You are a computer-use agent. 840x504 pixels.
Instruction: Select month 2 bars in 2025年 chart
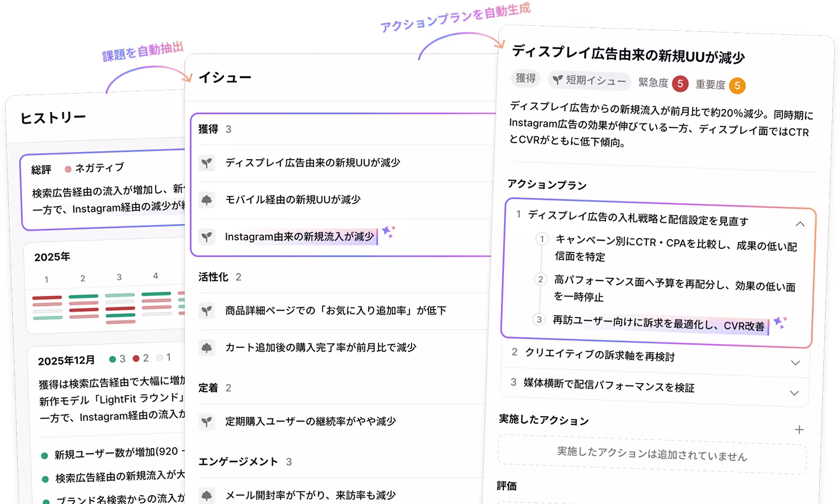pos(83,306)
